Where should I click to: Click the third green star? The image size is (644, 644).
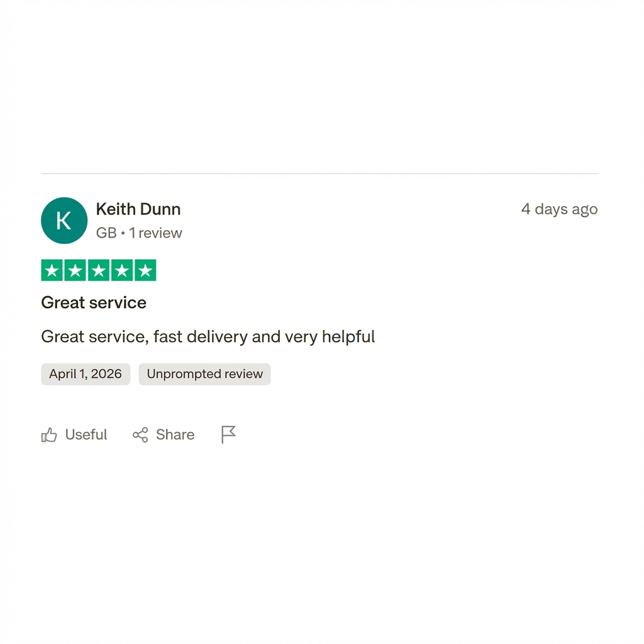(x=99, y=270)
